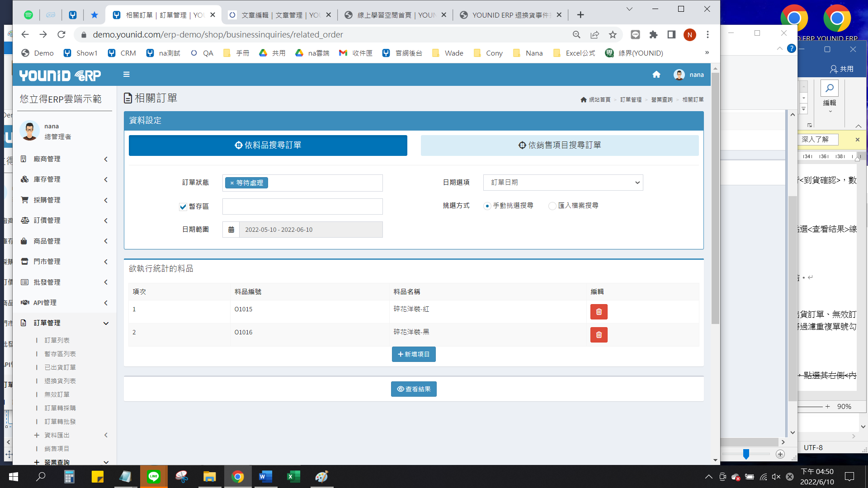Open 退換貨列表 in sidebar
The image size is (868, 488).
[x=60, y=381]
